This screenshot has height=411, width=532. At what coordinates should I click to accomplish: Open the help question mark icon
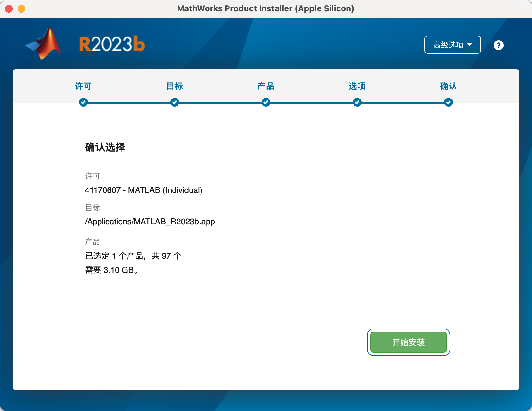(x=498, y=45)
